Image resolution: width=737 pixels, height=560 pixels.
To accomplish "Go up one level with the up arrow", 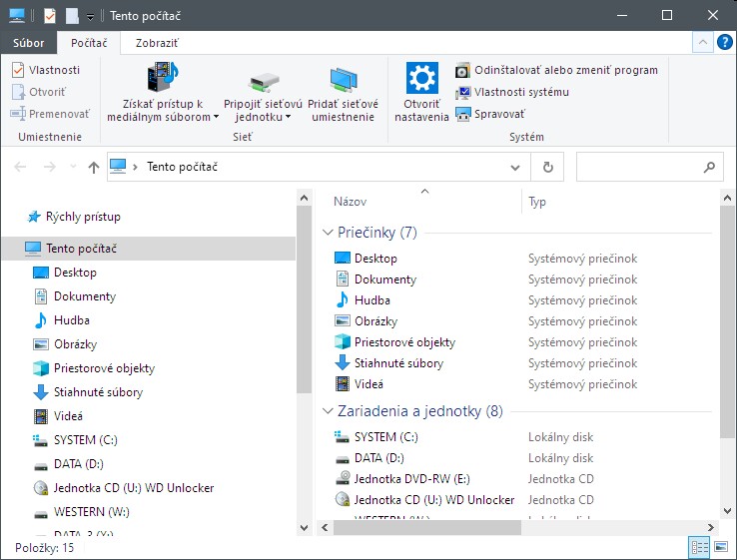I will (94, 167).
